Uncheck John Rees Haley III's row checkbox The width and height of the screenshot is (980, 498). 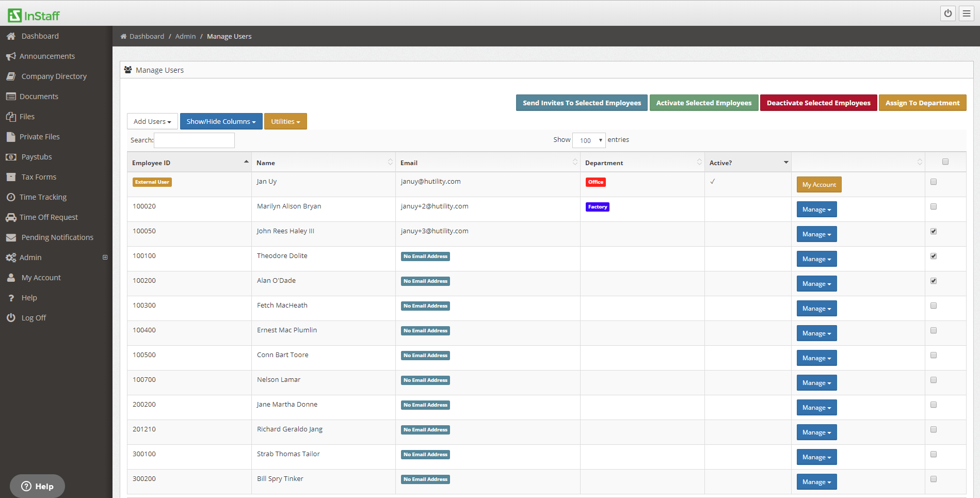(x=933, y=231)
